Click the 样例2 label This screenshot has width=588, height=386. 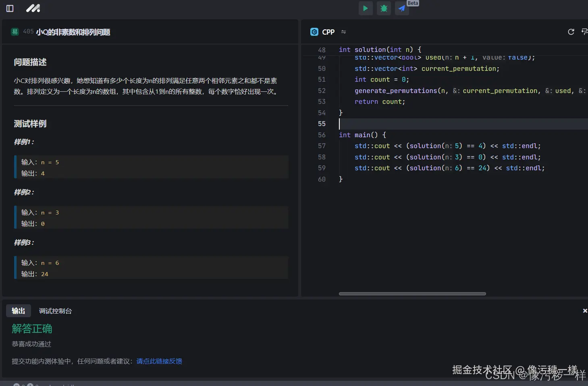point(24,192)
